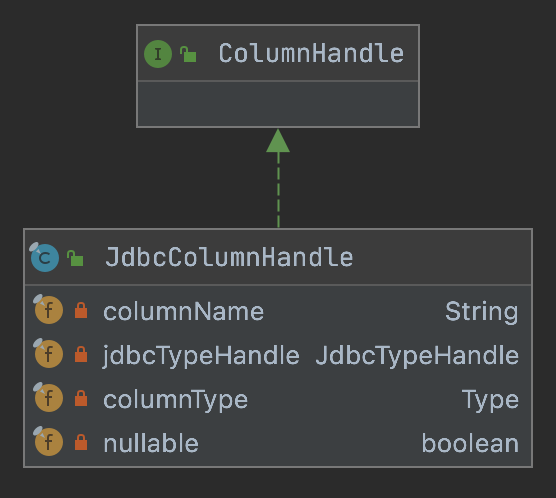Select the ColumnHandle interface title
This screenshot has width=556, height=498.
point(311,54)
